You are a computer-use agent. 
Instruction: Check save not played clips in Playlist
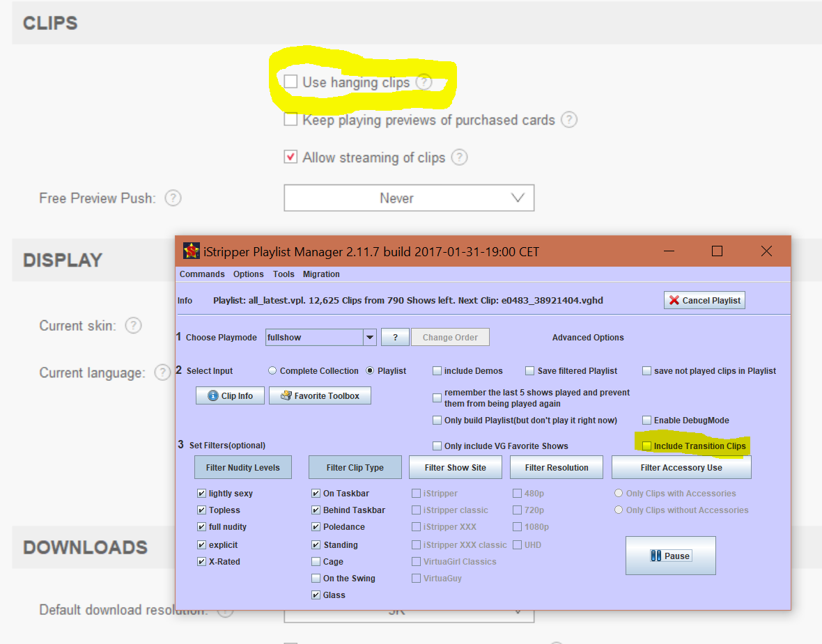(647, 371)
